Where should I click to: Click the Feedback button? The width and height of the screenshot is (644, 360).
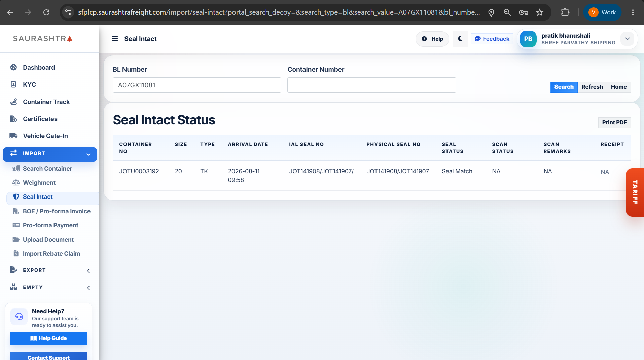tap(492, 39)
